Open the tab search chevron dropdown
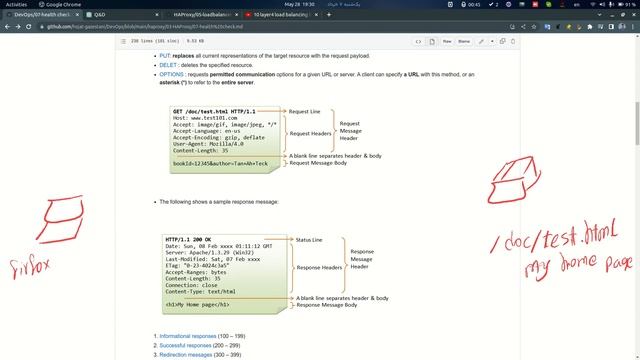 tap(599, 14)
